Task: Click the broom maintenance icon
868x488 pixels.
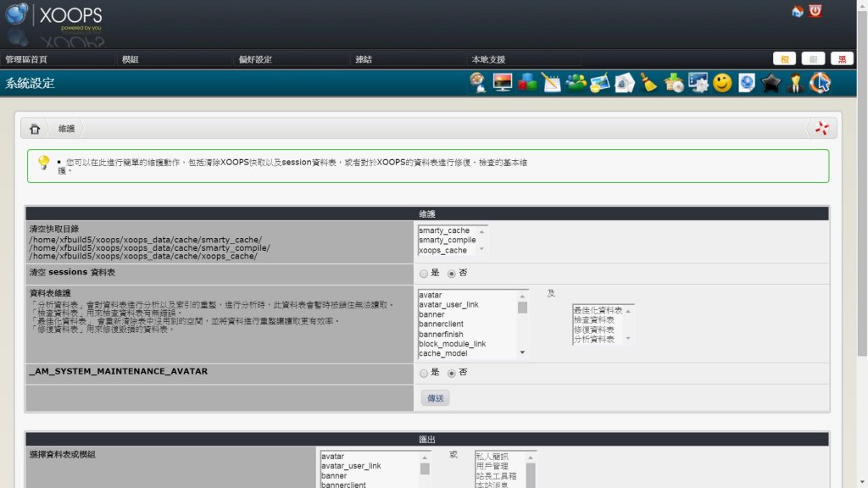Action: (648, 83)
